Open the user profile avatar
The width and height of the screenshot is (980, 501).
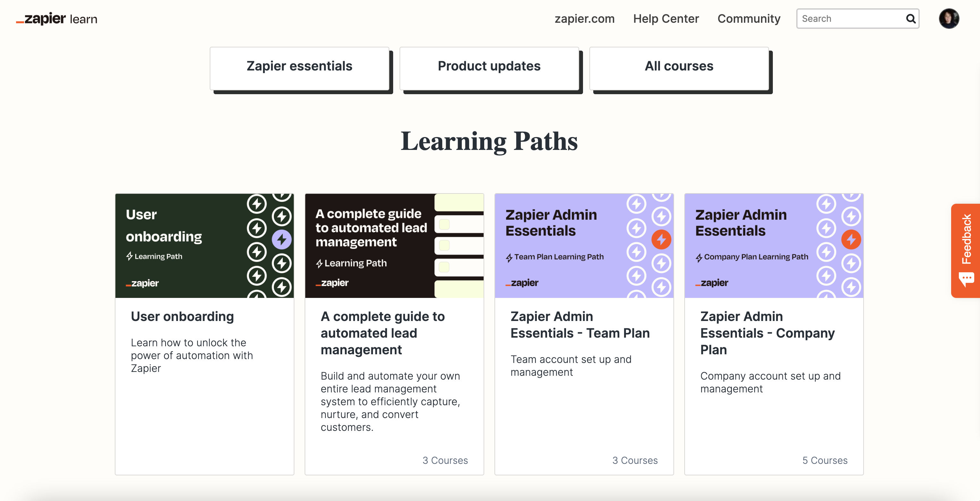(949, 19)
